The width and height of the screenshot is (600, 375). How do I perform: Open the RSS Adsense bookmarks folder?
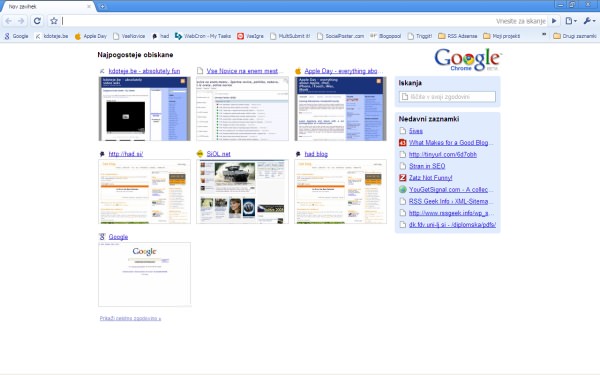tap(458, 36)
